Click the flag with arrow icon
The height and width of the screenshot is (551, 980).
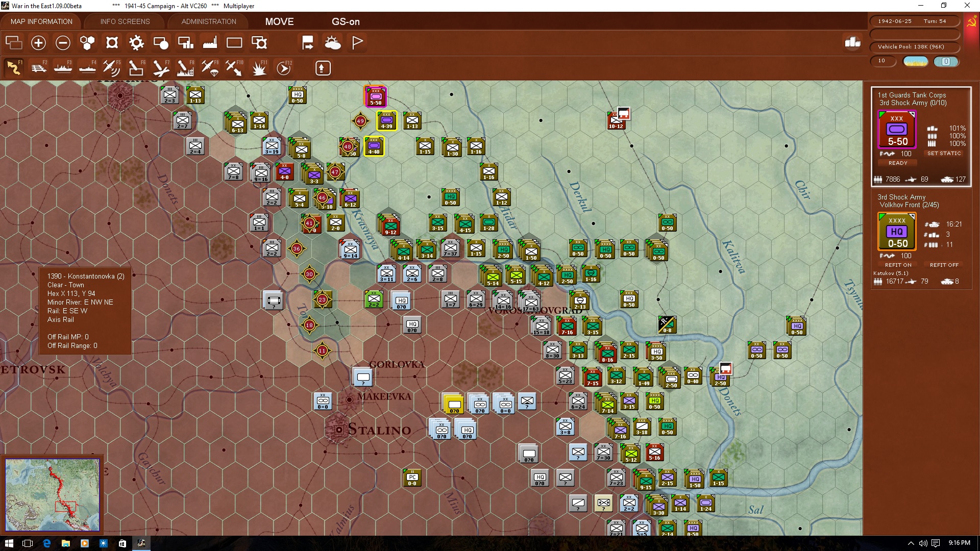click(x=308, y=43)
